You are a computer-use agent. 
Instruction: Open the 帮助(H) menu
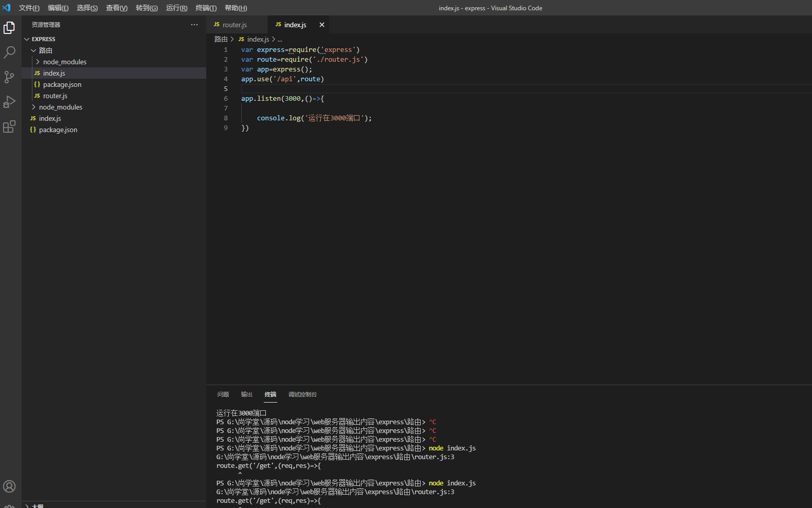click(236, 8)
